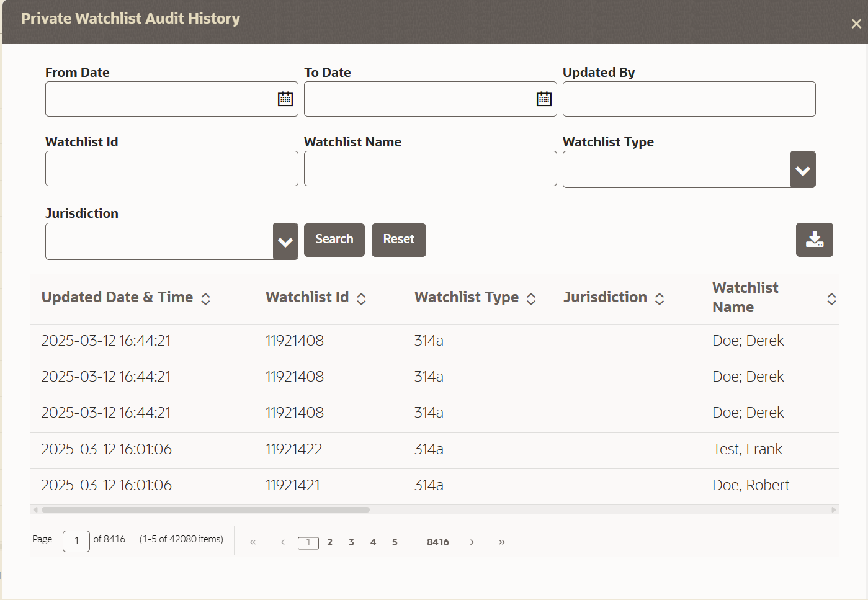868x600 pixels.
Task: Open the To Date calendar picker
Action: tap(544, 98)
